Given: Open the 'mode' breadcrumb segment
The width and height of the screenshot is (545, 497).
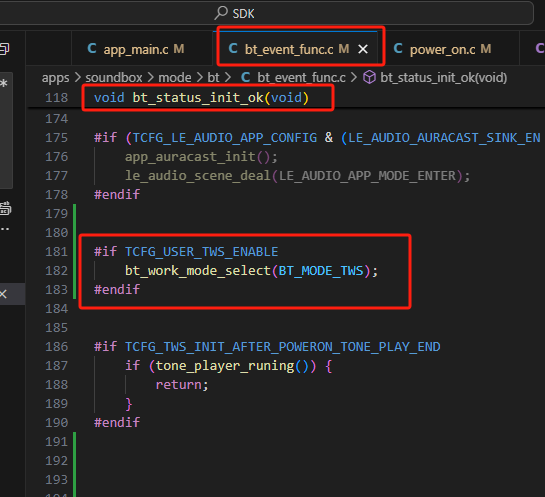Looking at the screenshot, I should coord(174,78).
